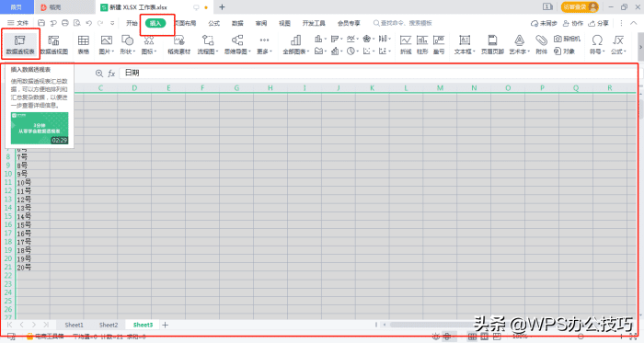The height and width of the screenshot is (343, 644).
Task: Click the 对象 object insert icon
Action: (564, 51)
